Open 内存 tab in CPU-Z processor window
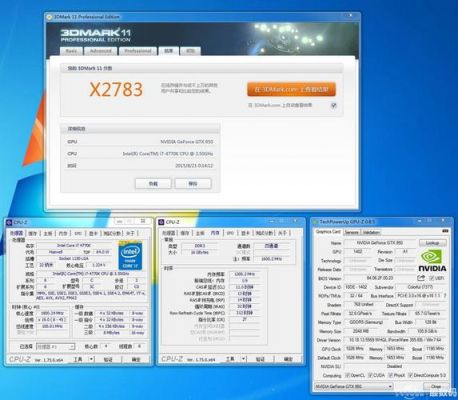 (x=63, y=233)
